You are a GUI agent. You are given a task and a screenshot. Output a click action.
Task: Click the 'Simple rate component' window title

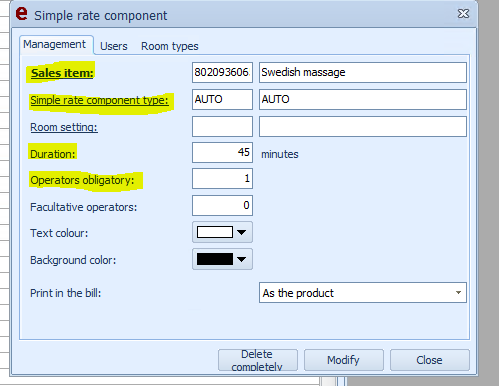(x=101, y=16)
